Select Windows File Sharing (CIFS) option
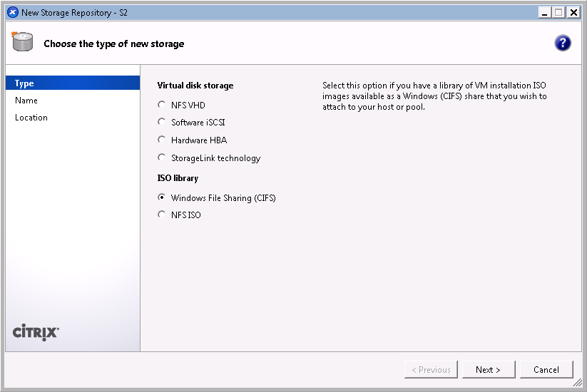 [x=161, y=197]
